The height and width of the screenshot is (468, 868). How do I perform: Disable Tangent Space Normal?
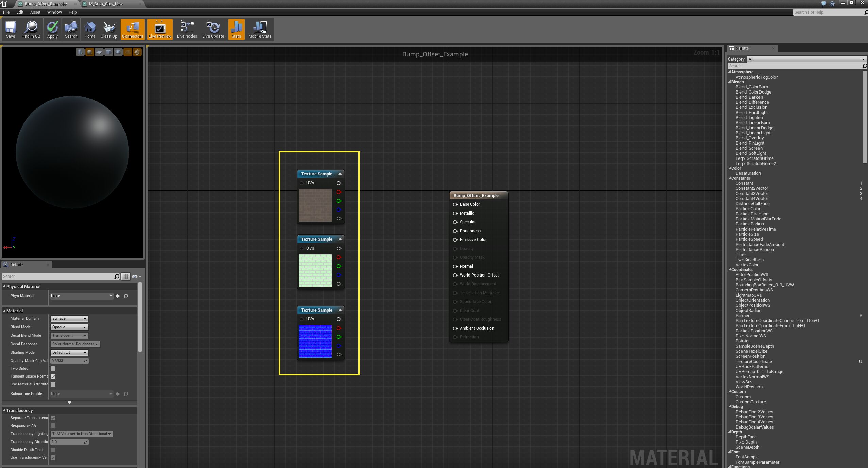pyautogui.click(x=53, y=376)
